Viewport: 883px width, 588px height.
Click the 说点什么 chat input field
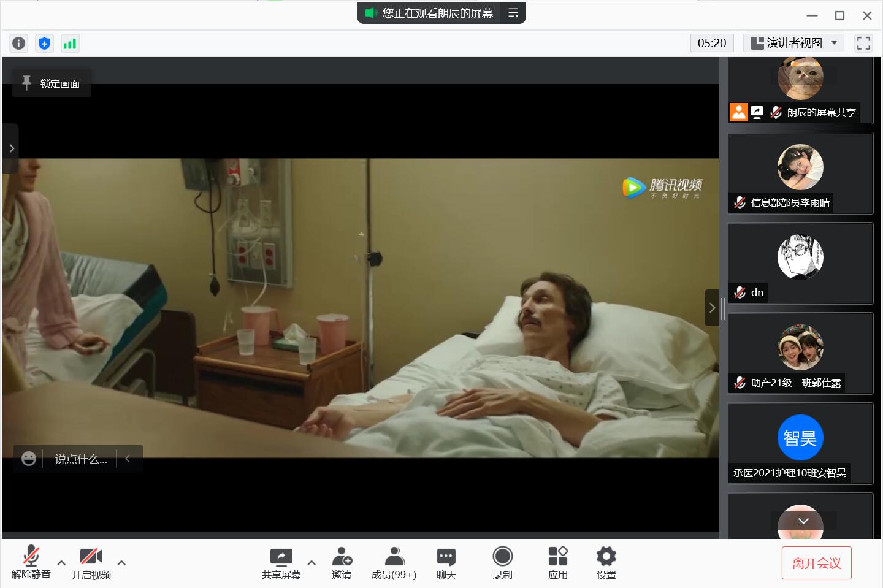pos(80,459)
